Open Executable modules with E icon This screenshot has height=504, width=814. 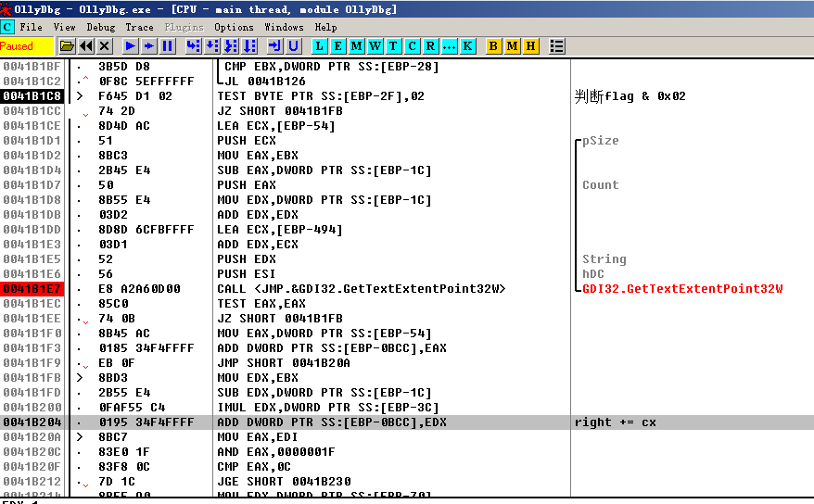coord(338,46)
